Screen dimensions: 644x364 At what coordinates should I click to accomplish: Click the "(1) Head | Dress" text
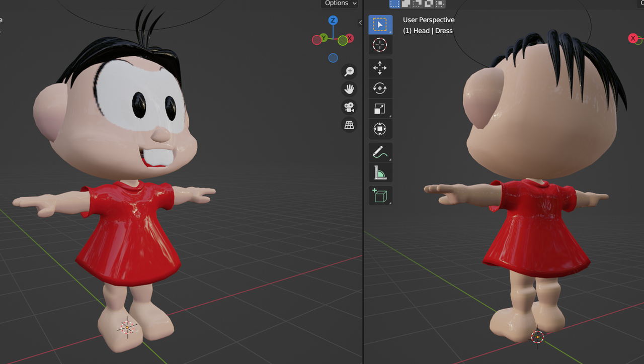(428, 31)
